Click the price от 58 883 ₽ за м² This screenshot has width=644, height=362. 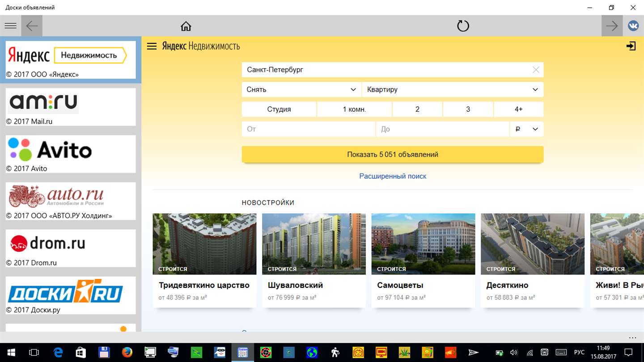(x=511, y=298)
